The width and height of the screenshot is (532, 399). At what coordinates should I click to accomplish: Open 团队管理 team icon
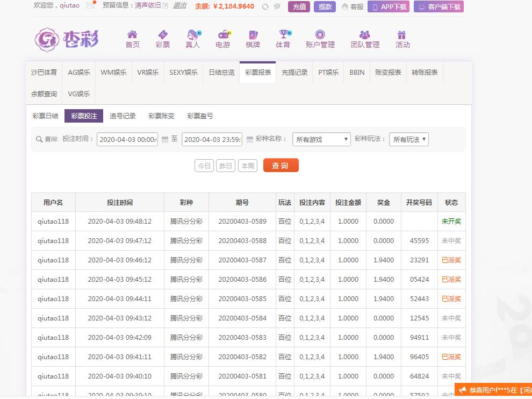[x=365, y=35]
